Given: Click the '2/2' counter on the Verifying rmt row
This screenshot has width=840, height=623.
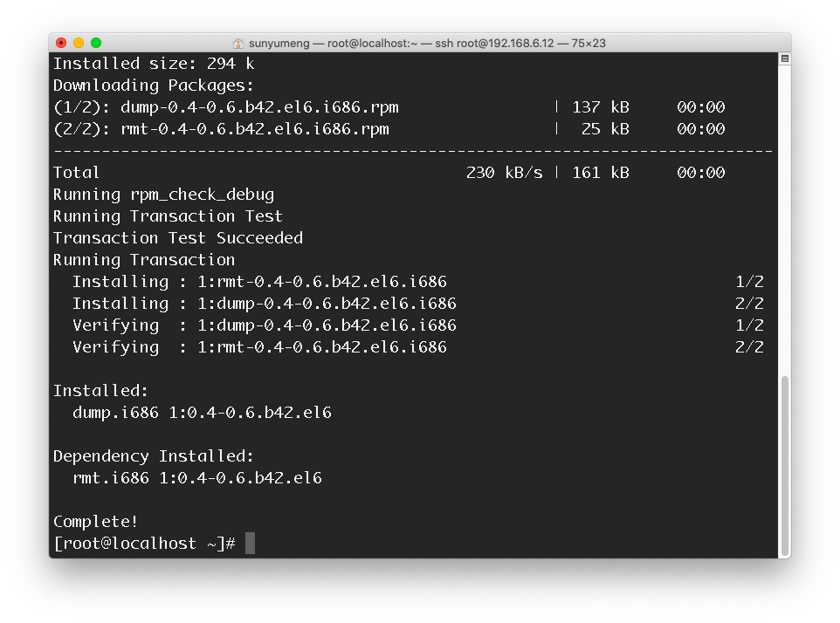Looking at the screenshot, I should point(749,346).
